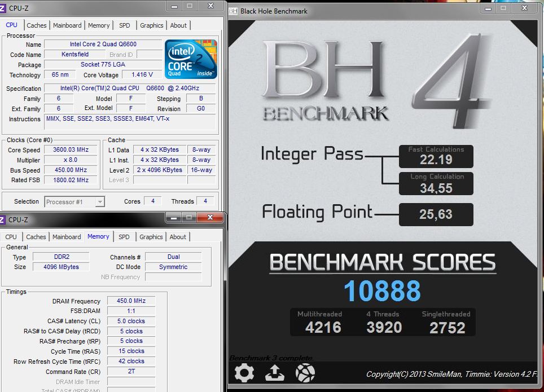Viewport: 544px width, 392px height.
Task: Select the memory Size value 4096 MBytes
Action: [62, 267]
